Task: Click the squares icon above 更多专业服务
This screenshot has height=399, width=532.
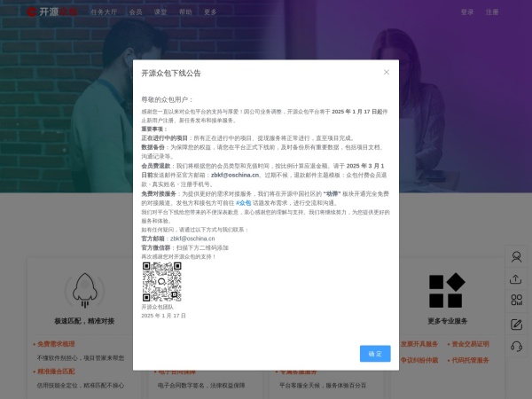Action: coord(447,291)
